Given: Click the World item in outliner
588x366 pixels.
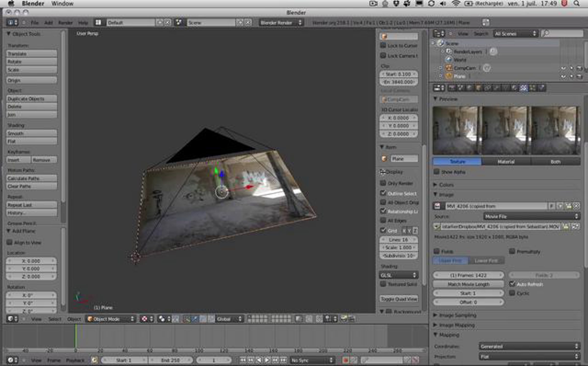Looking at the screenshot, I should 460,60.
